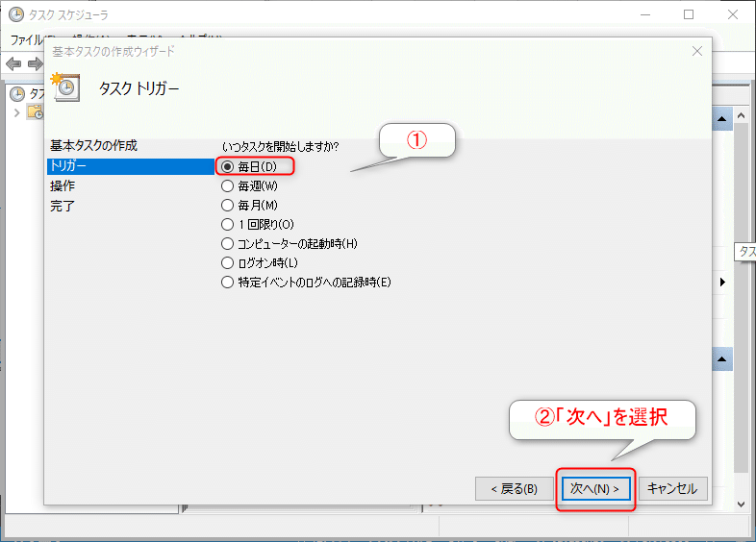The width and height of the screenshot is (756, 542).
Task: Click the Task Scheduler tree root clock icon
Action: tap(17, 94)
